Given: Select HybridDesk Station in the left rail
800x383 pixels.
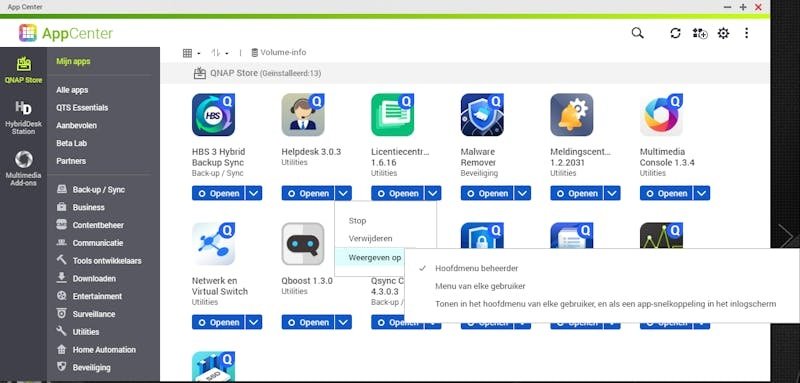Looking at the screenshot, I should [23, 118].
